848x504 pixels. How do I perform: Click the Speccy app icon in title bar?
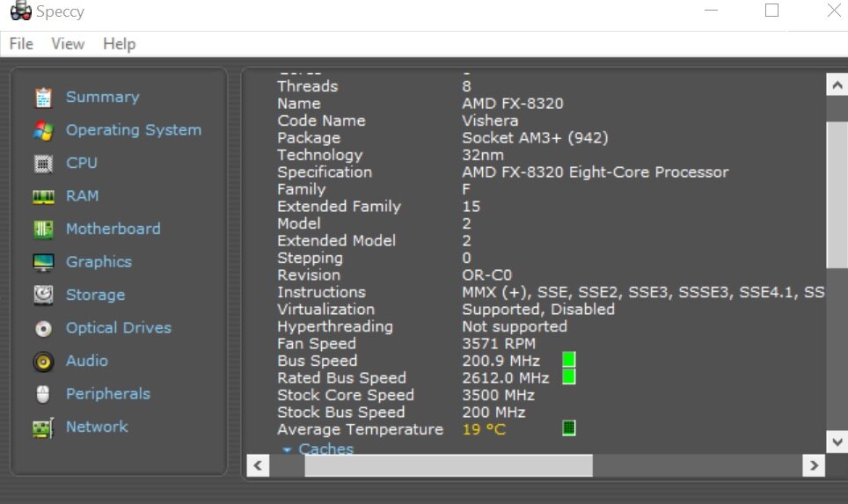point(20,11)
